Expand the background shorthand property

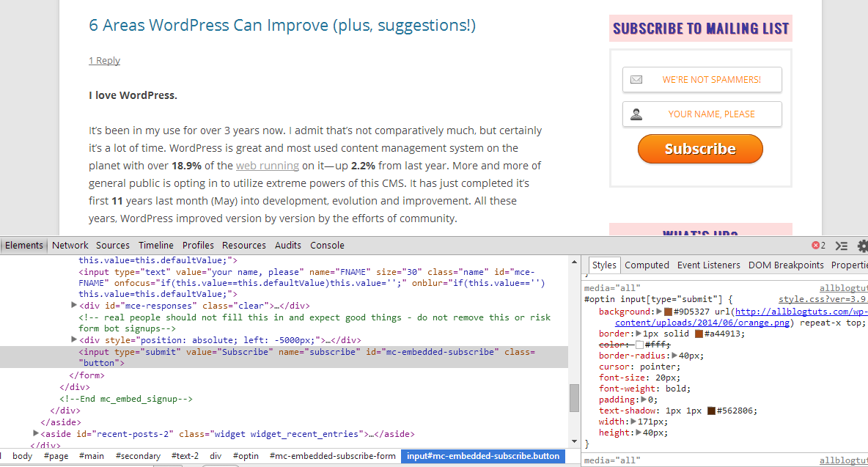click(x=658, y=312)
